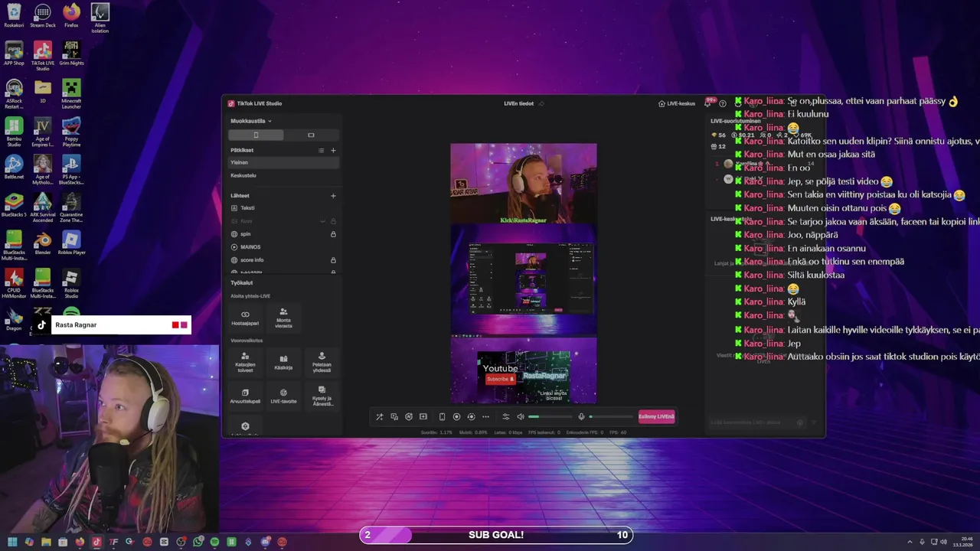This screenshot has height=551, width=980.
Task: Open Blender desktop icon
Action: [x=43, y=243]
